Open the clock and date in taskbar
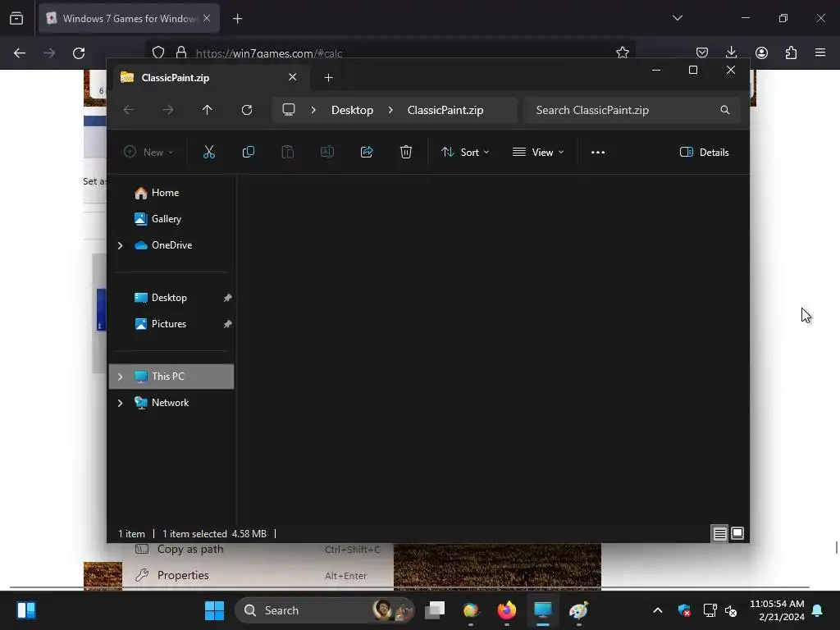Image resolution: width=840 pixels, height=630 pixels. coord(777,610)
